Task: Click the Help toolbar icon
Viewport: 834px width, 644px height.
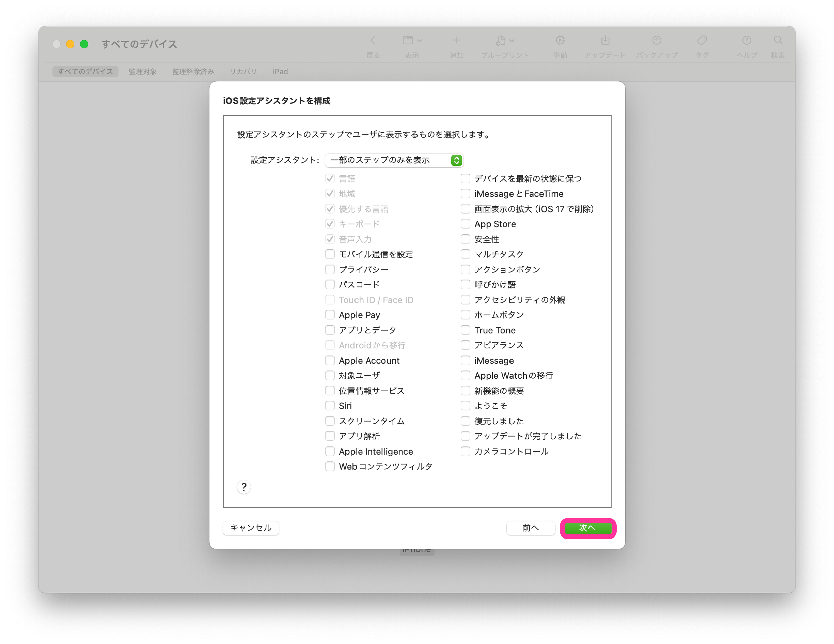Action: tap(746, 40)
